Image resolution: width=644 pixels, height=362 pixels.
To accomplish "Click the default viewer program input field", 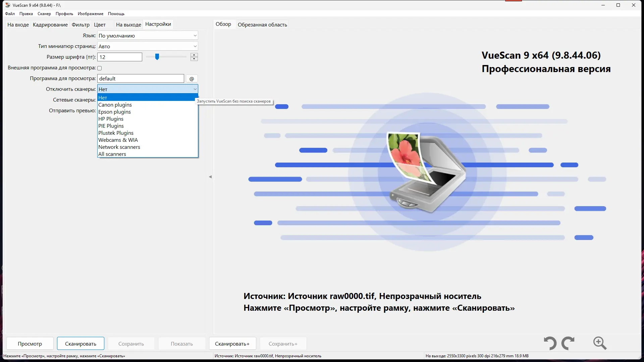I will pos(140,78).
